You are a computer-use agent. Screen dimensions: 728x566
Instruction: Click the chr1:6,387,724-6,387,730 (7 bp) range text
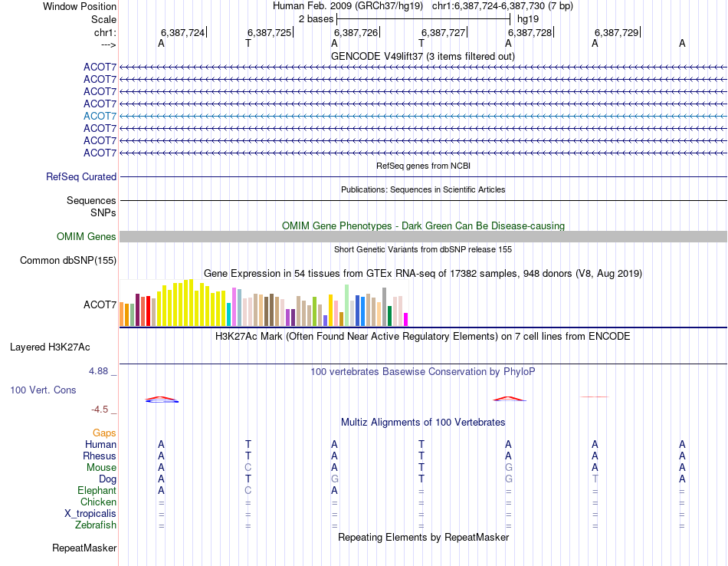click(503, 6)
